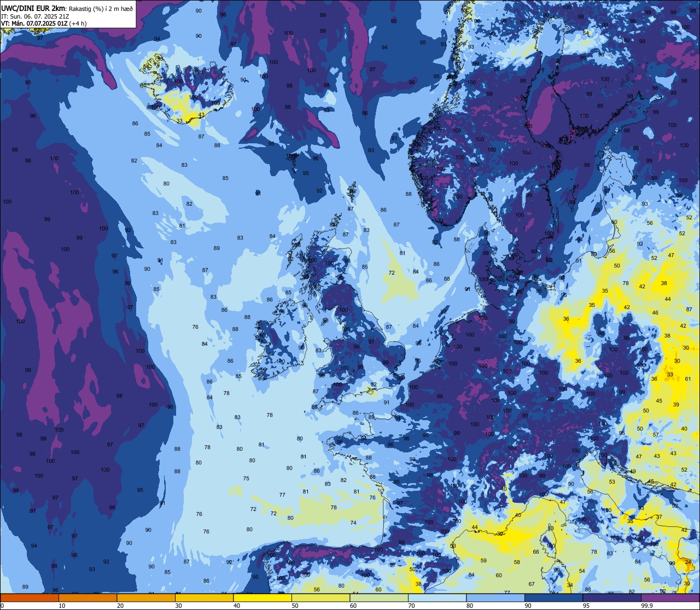This screenshot has width=700, height=610.
Task: Click the 0–10 dark orange legend swatch
Action: (x=30, y=598)
